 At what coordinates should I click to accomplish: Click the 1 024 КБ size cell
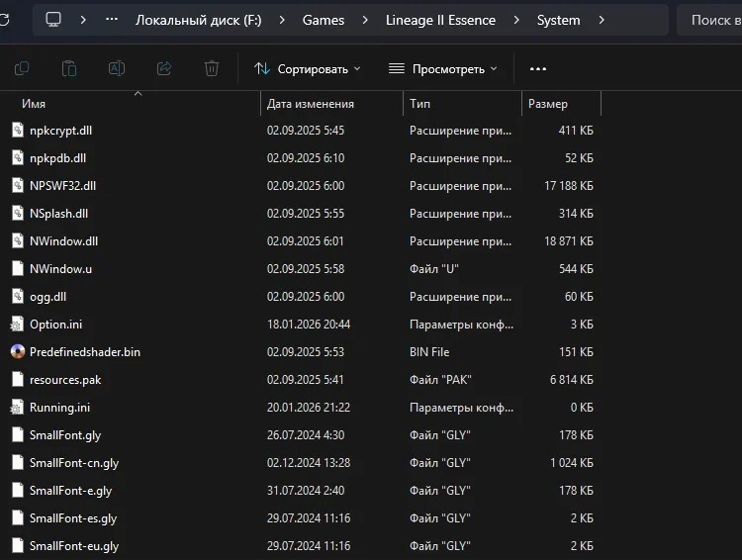pyautogui.click(x=572, y=463)
